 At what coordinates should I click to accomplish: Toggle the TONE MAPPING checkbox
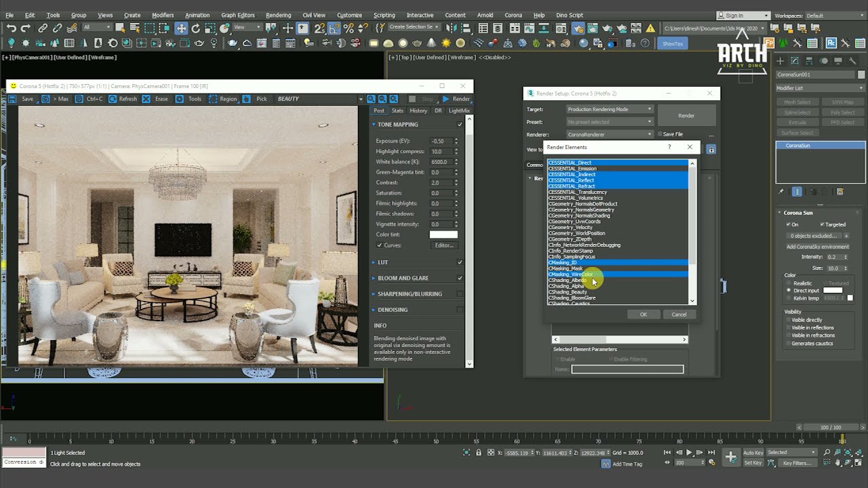(460, 125)
